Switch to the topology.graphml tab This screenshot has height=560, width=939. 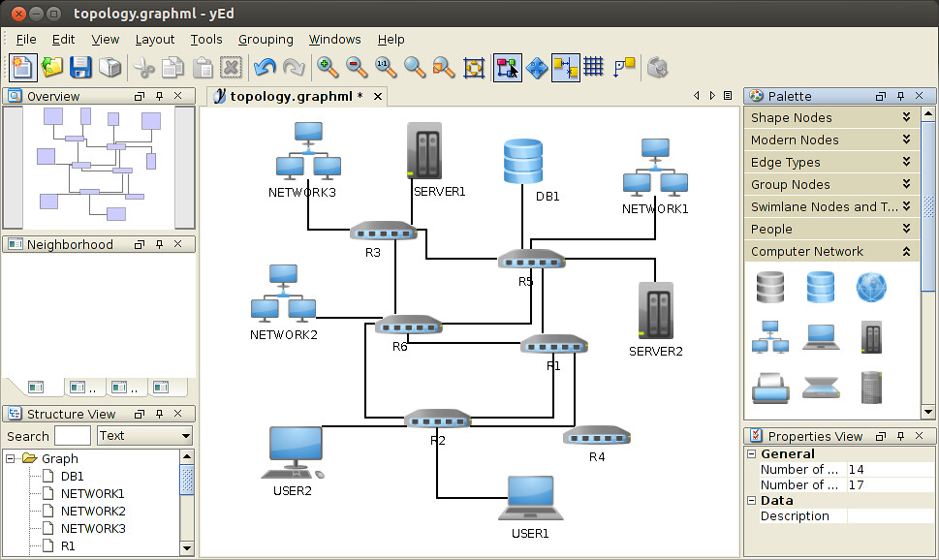(x=286, y=96)
